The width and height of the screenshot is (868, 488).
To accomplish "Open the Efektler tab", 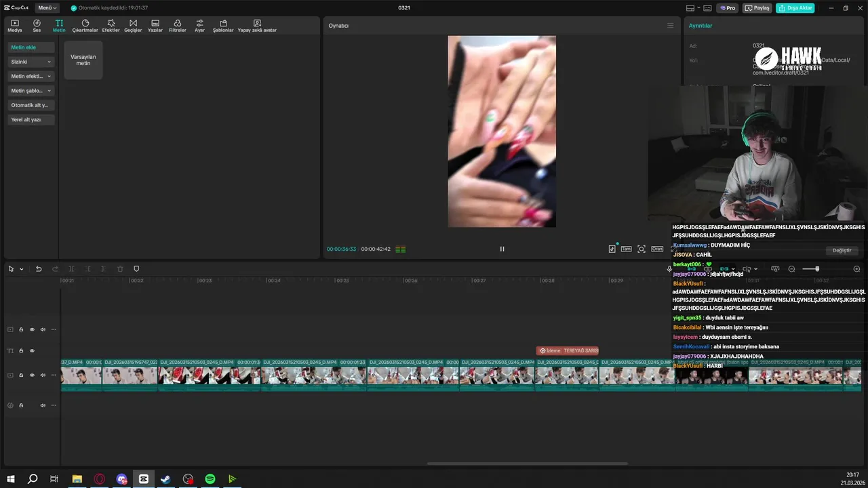I will pos(111,26).
